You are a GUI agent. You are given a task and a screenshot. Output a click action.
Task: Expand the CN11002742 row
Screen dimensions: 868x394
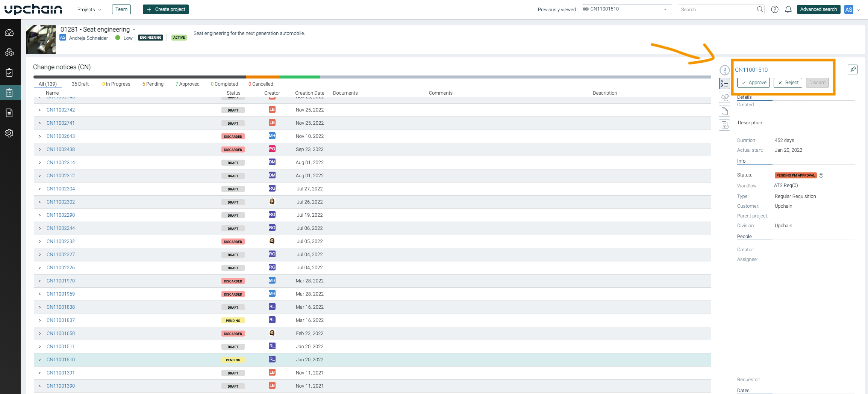[40, 110]
